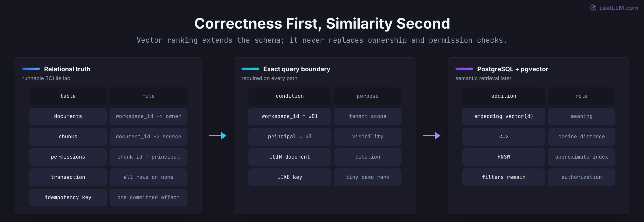Select the documents table cell
Viewport: 644px width, 222px height.
[x=68, y=116]
